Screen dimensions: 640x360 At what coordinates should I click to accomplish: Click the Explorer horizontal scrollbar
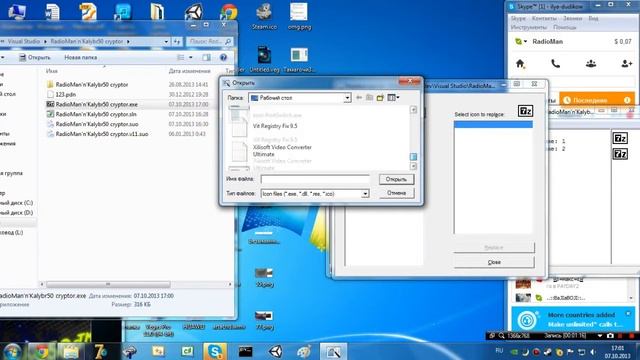tap(108, 284)
